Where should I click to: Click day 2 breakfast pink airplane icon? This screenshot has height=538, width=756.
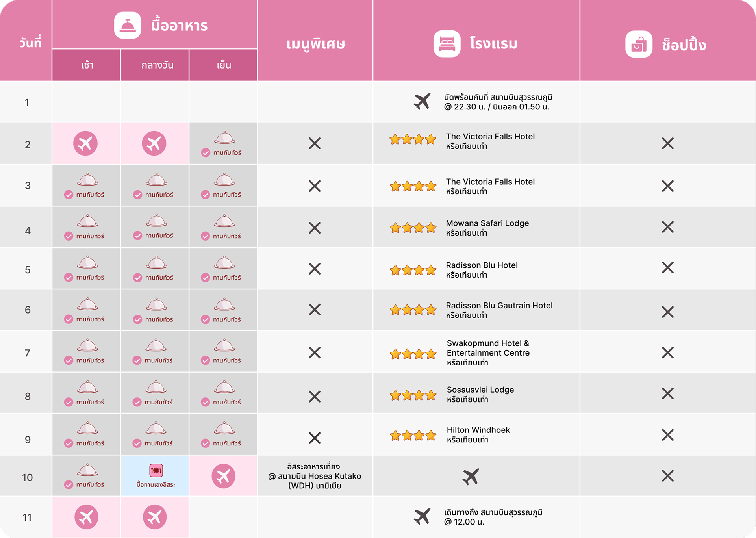click(85, 143)
